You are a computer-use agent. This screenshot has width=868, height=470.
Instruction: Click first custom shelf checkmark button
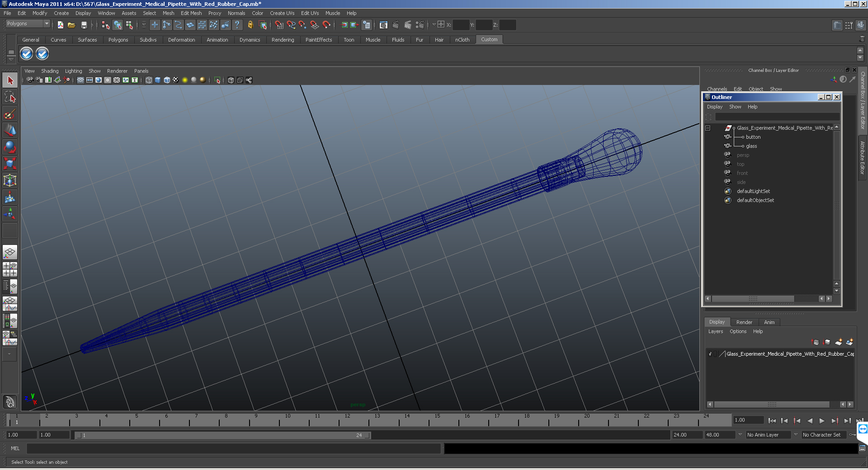(27, 54)
